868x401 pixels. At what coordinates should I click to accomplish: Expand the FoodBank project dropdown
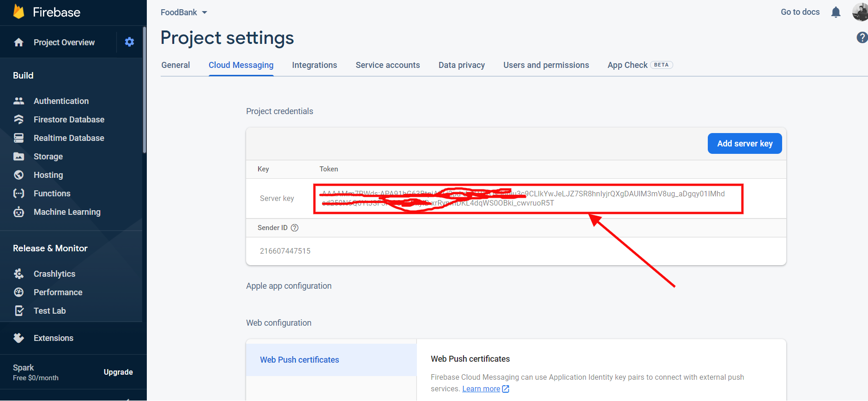(x=184, y=12)
